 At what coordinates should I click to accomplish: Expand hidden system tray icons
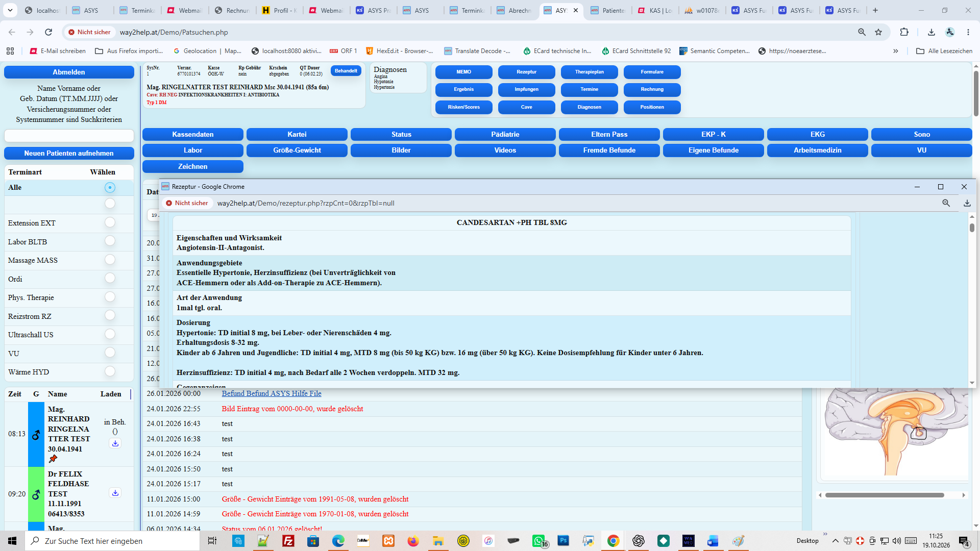(835, 541)
